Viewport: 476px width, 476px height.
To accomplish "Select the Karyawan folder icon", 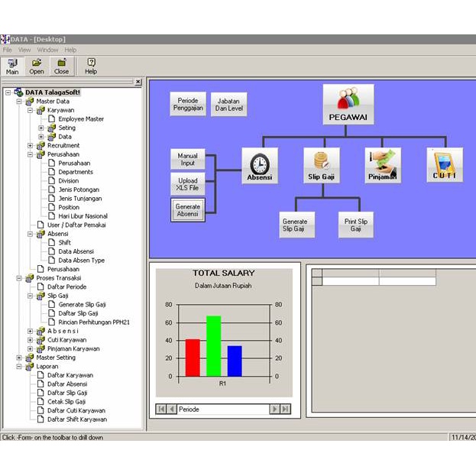I will point(40,110).
